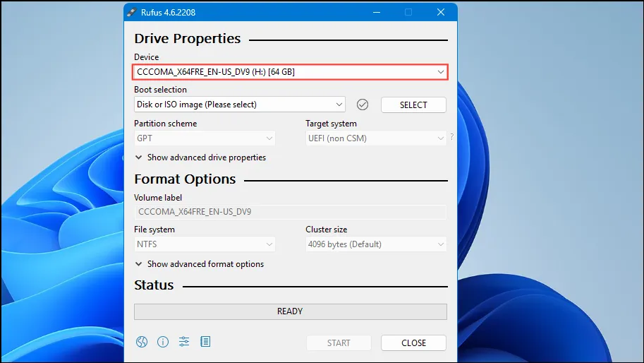This screenshot has width=644, height=363.
Task: Minimize the Rufus window
Action: pos(377,12)
